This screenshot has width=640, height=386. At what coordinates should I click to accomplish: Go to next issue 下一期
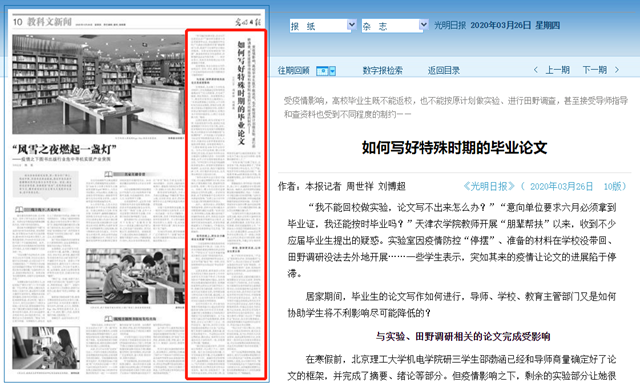coord(594,70)
